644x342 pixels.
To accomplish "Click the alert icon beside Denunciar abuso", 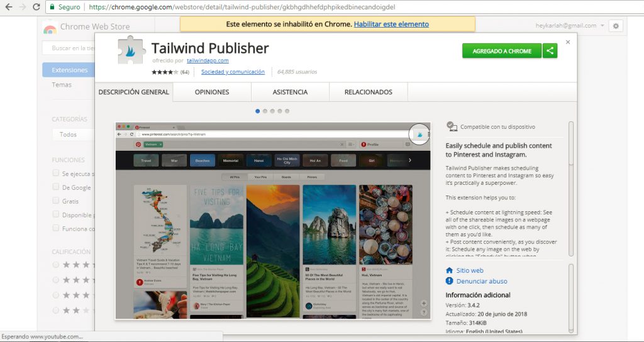I will click(x=449, y=281).
